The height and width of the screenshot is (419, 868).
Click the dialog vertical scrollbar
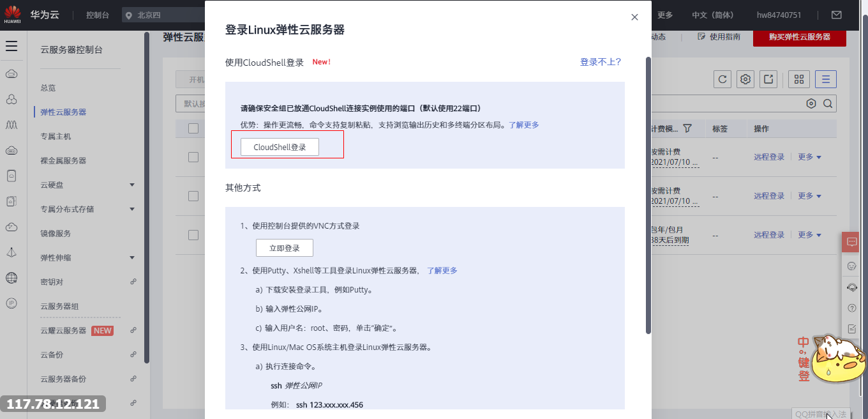[x=648, y=195]
